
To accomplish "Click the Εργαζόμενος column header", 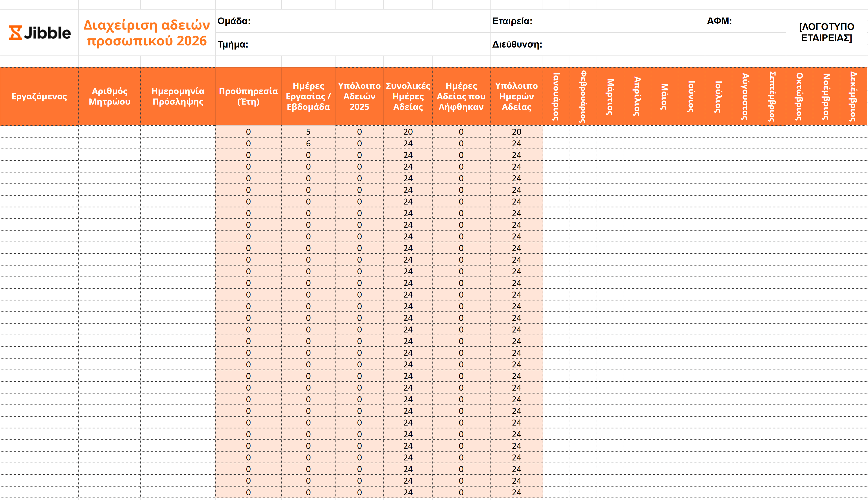I will 39,97.
